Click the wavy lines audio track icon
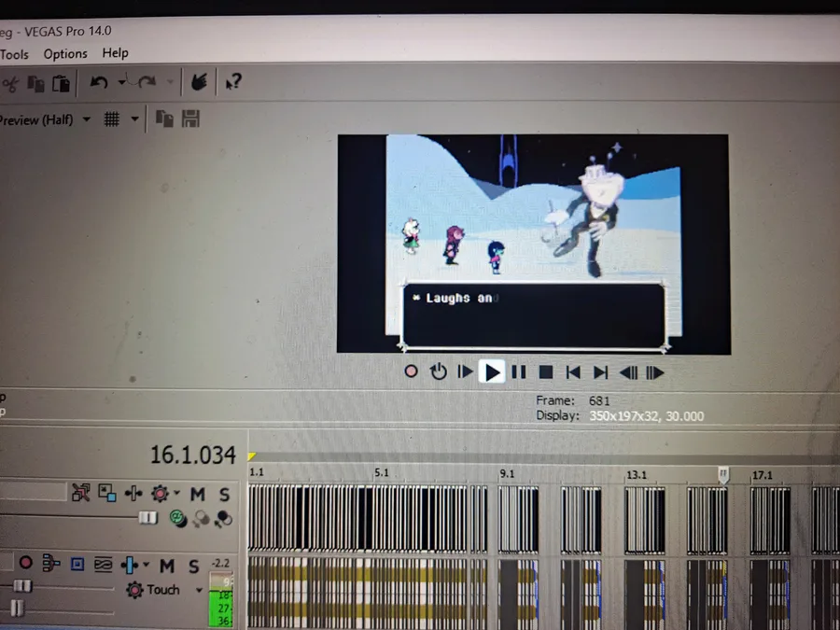 103,564
